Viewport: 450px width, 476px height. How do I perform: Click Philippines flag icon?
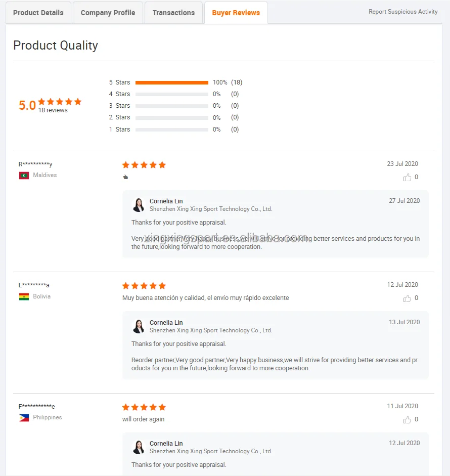[x=24, y=418]
